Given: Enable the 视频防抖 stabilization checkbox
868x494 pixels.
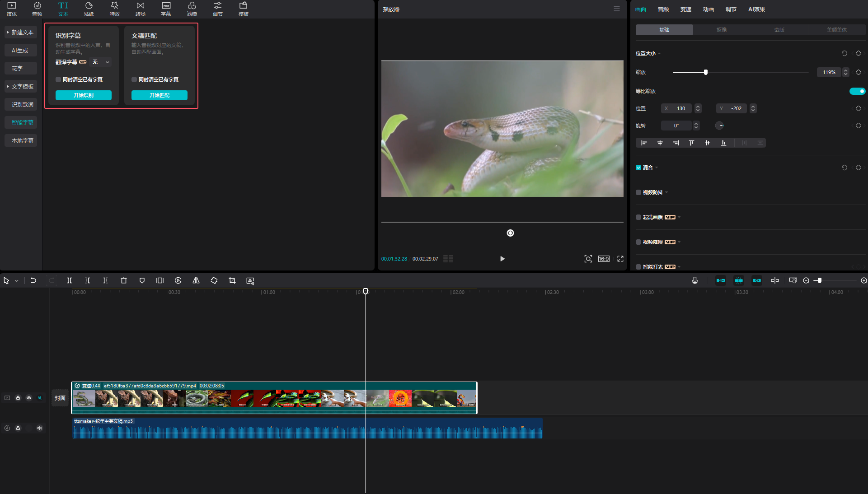Looking at the screenshot, I should pos(638,192).
